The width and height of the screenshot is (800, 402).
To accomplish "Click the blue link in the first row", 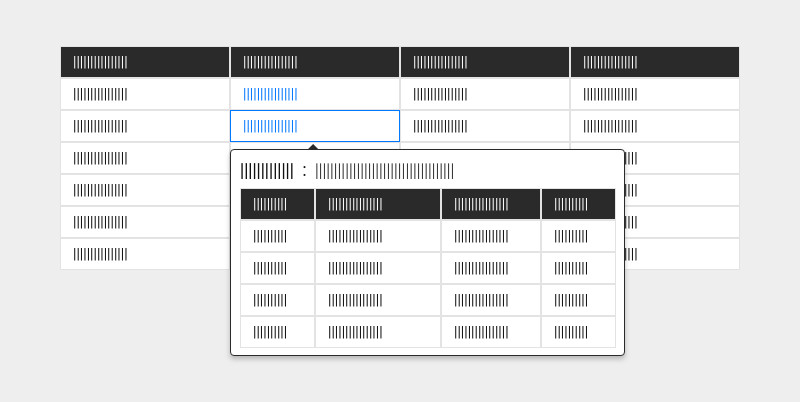I will point(270,94).
